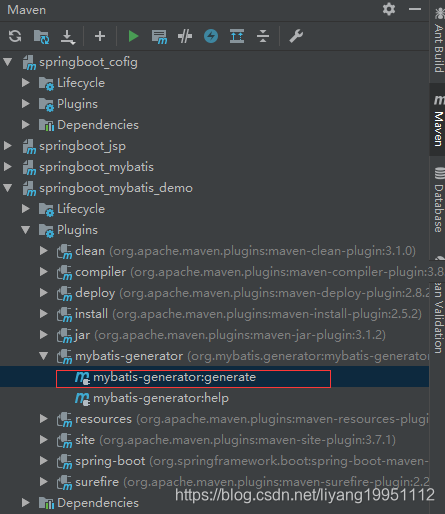The width and height of the screenshot is (445, 514).
Task: Expand the compiler plugin node
Action: pos(44,272)
